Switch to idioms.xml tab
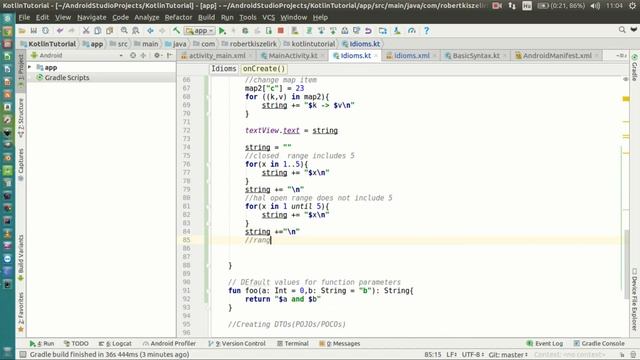The width and height of the screenshot is (640, 360). [x=412, y=56]
